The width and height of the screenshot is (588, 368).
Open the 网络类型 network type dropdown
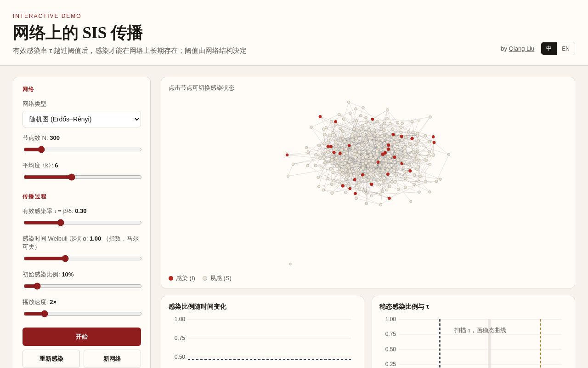pyautogui.click(x=82, y=119)
